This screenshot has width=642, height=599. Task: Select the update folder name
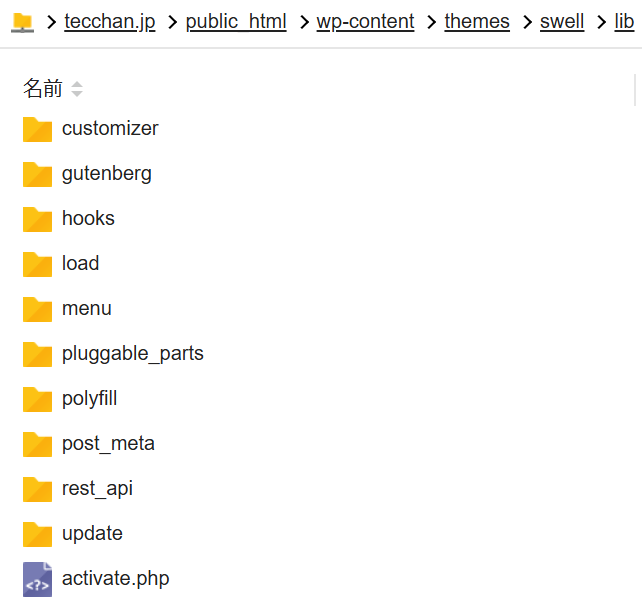(92, 534)
